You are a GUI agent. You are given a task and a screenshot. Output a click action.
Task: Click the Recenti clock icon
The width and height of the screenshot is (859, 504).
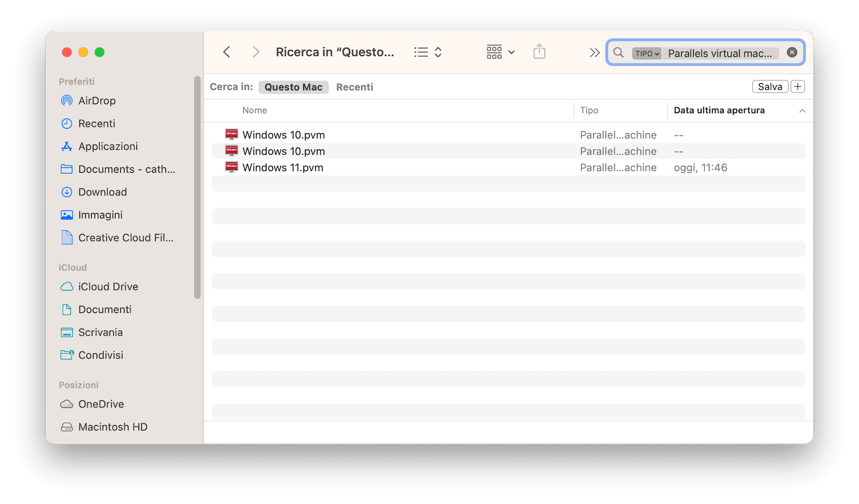click(67, 123)
